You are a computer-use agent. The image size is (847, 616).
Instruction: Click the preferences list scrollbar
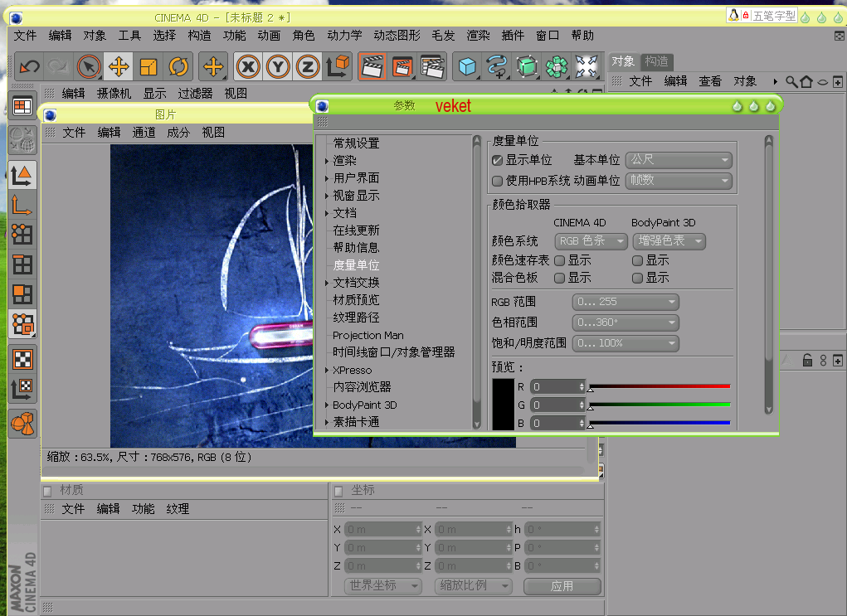coord(476,282)
